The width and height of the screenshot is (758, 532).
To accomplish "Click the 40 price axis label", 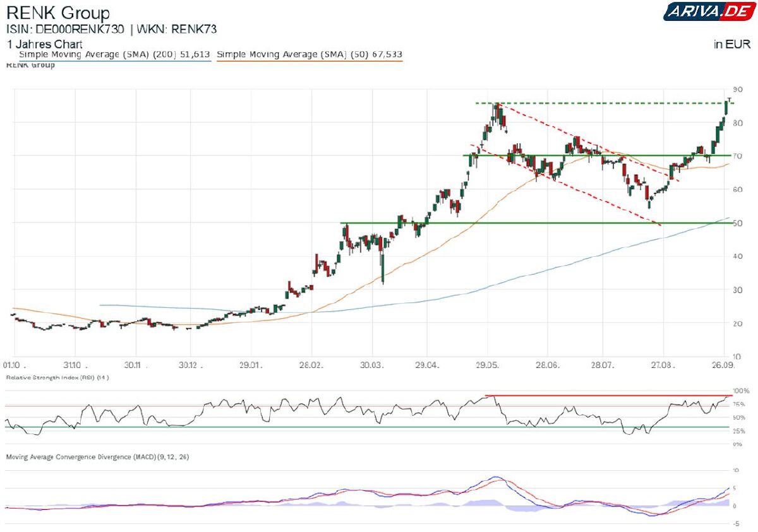I will click(x=737, y=256).
